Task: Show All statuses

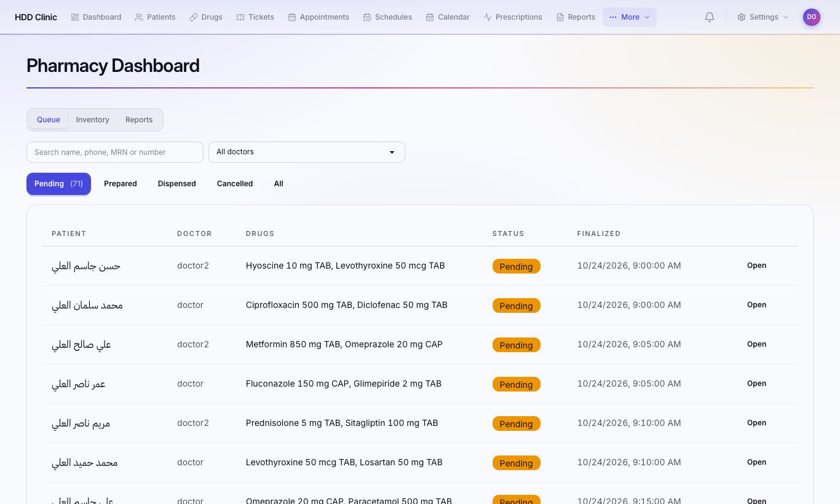Action: [279, 184]
